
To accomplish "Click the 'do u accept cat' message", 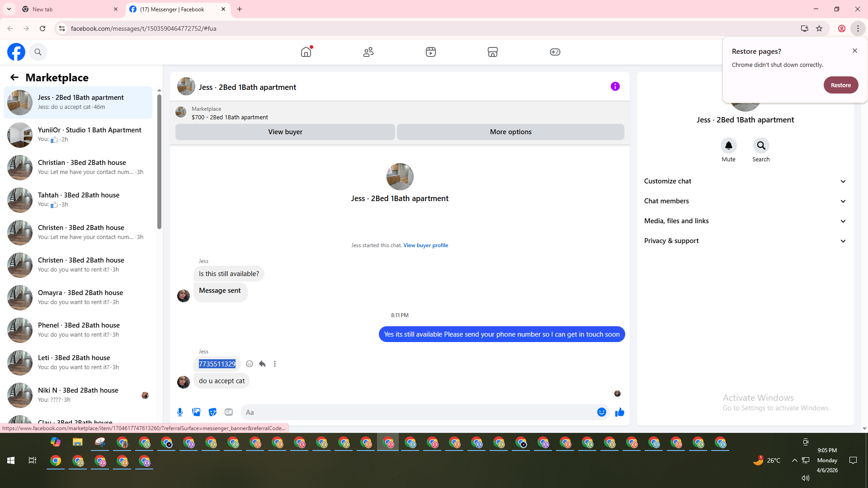I will (x=222, y=381).
